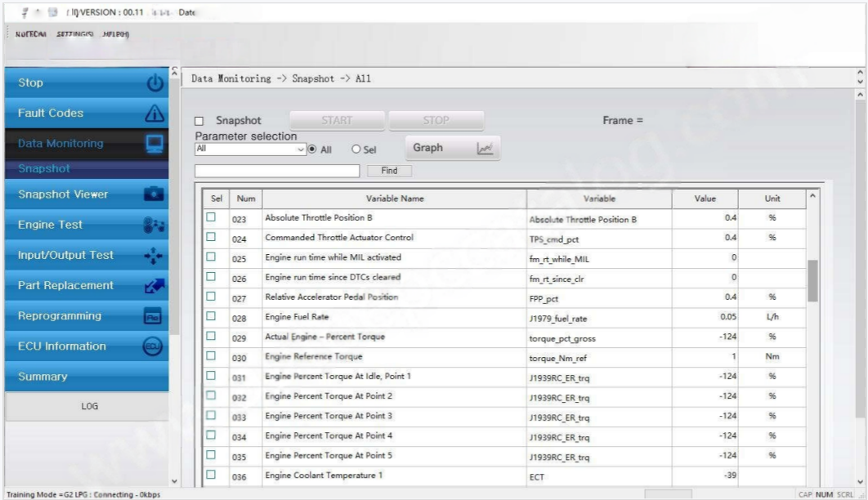Enable the Snapshot checkbox
The height and width of the screenshot is (500, 868).
click(200, 121)
